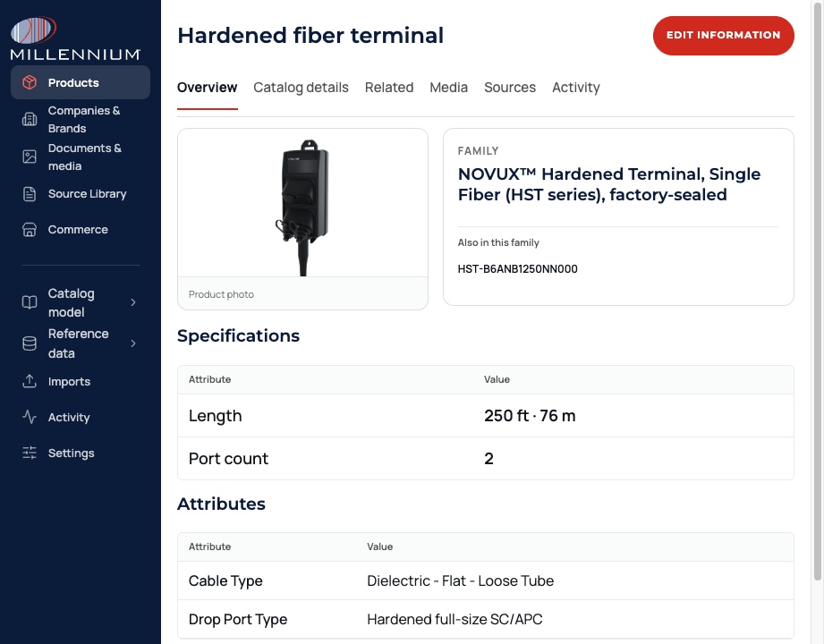Click the Attributes section heading
The width and height of the screenshot is (824, 644).
pos(221,504)
